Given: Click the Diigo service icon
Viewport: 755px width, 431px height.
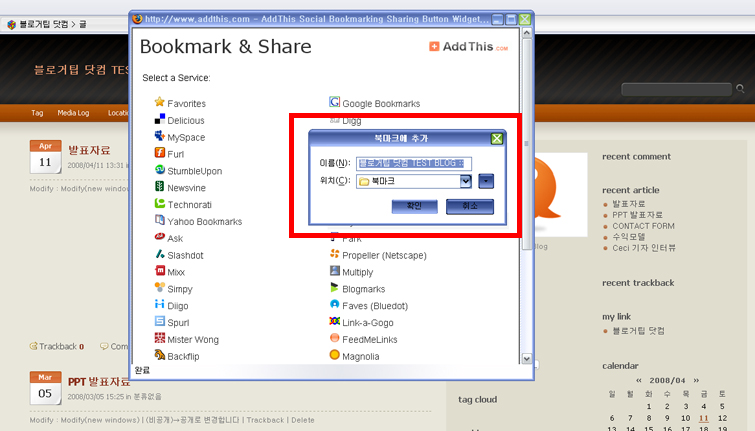Looking at the screenshot, I should tap(159, 304).
